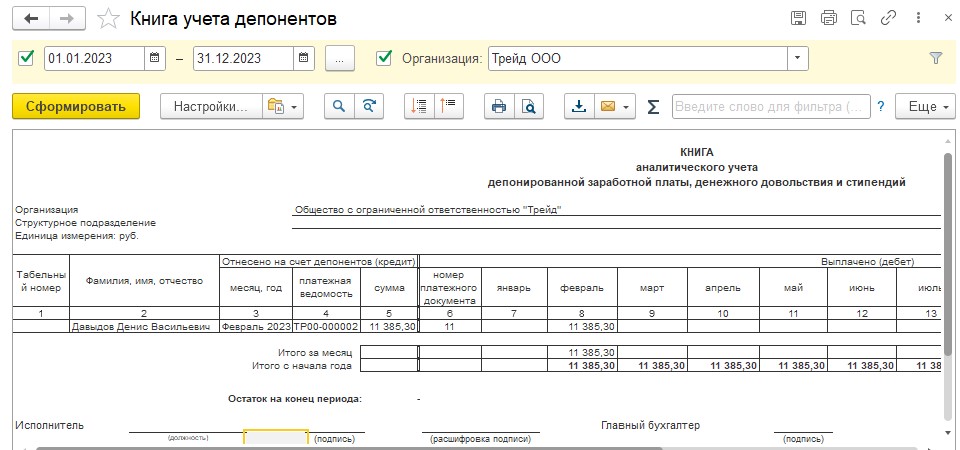Click the end date field 31.12.2023
The height and width of the screenshot is (450, 960).
coord(243,58)
